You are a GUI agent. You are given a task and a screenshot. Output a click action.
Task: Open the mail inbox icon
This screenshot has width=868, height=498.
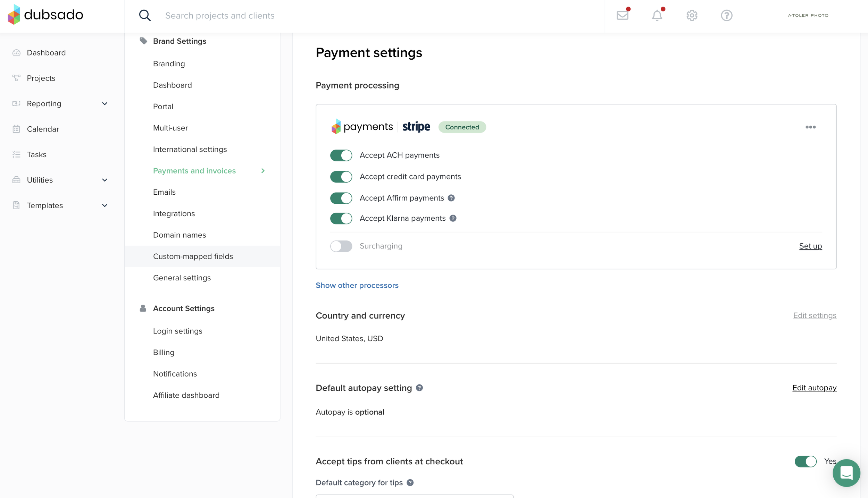tap(623, 15)
